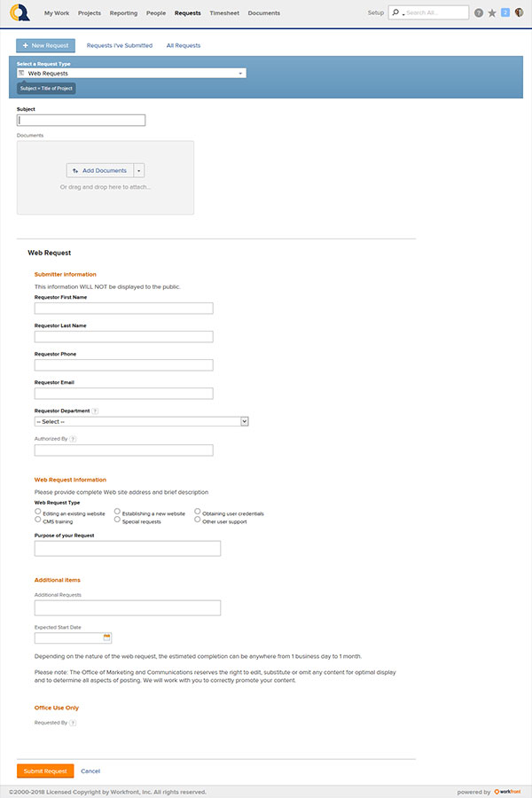Viewport: 532px width, 798px height.
Task: Click the Additional Items heading
Action: 58,580
